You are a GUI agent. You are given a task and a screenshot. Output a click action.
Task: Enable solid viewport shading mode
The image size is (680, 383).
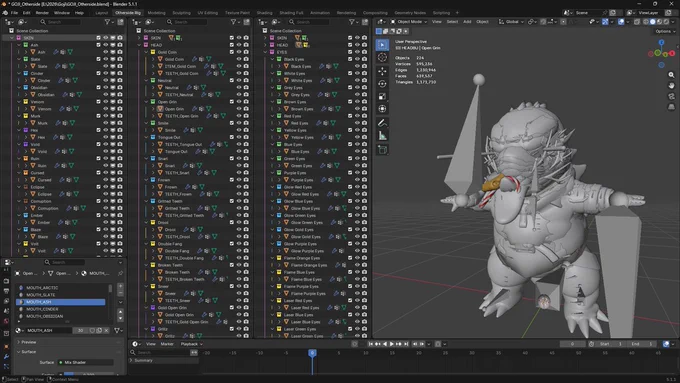coord(653,22)
